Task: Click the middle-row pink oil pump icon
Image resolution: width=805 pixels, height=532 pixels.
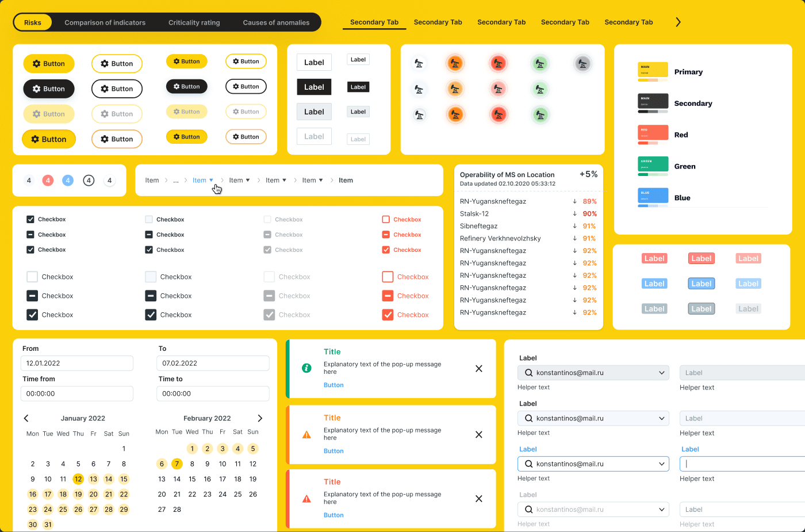Action: [497, 89]
